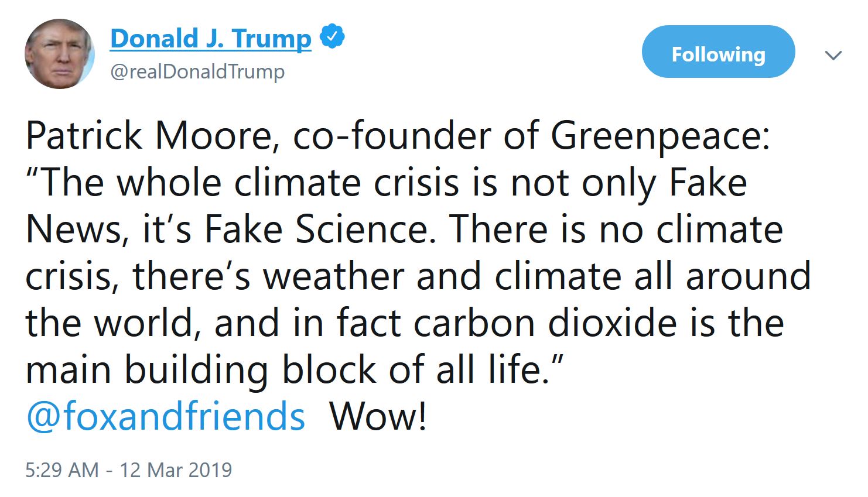
Task: Click the date 12 Mar 2019
Action: [x=176, y=470]
